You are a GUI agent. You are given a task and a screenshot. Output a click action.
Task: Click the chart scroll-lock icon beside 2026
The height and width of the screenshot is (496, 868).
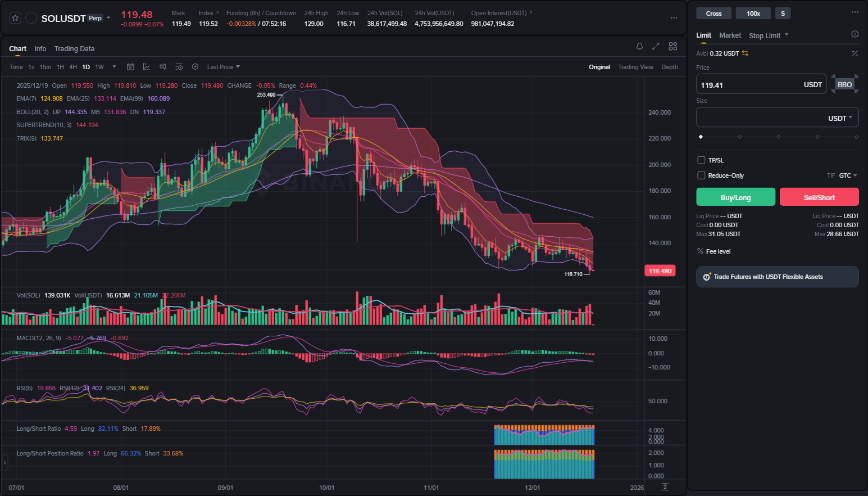tap(665, 487)
